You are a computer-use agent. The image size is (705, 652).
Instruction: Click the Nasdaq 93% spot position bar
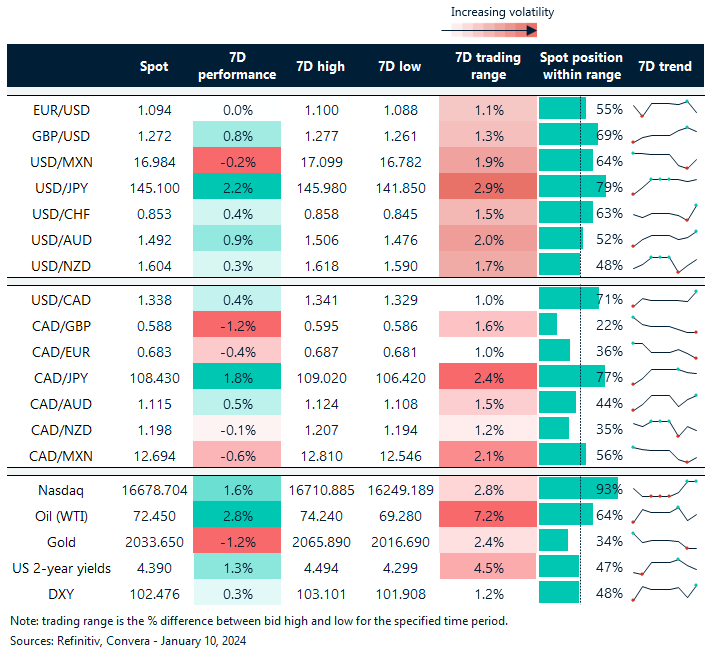click(x=578, y=489)
